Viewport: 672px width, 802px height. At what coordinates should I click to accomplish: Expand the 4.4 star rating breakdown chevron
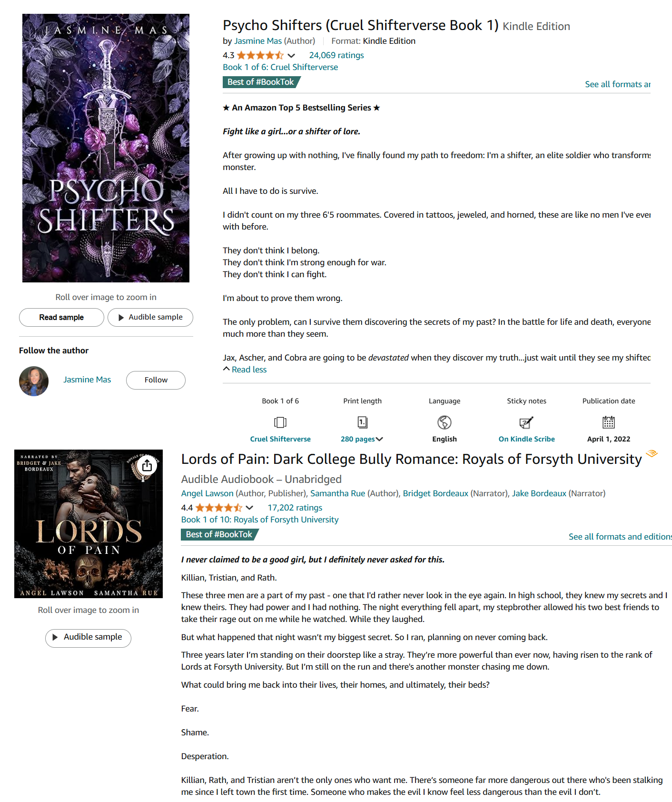click(x=249, y=508)
